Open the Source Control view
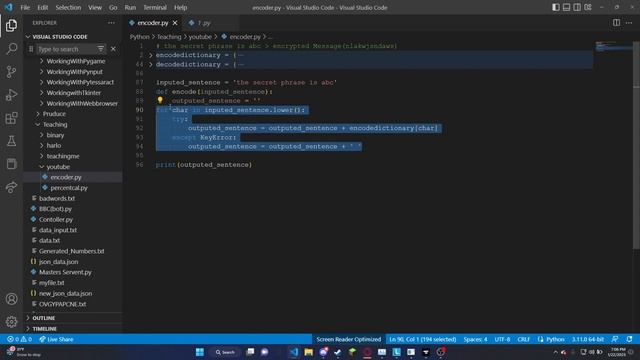640x360 pixels. (x=11, y=72)
